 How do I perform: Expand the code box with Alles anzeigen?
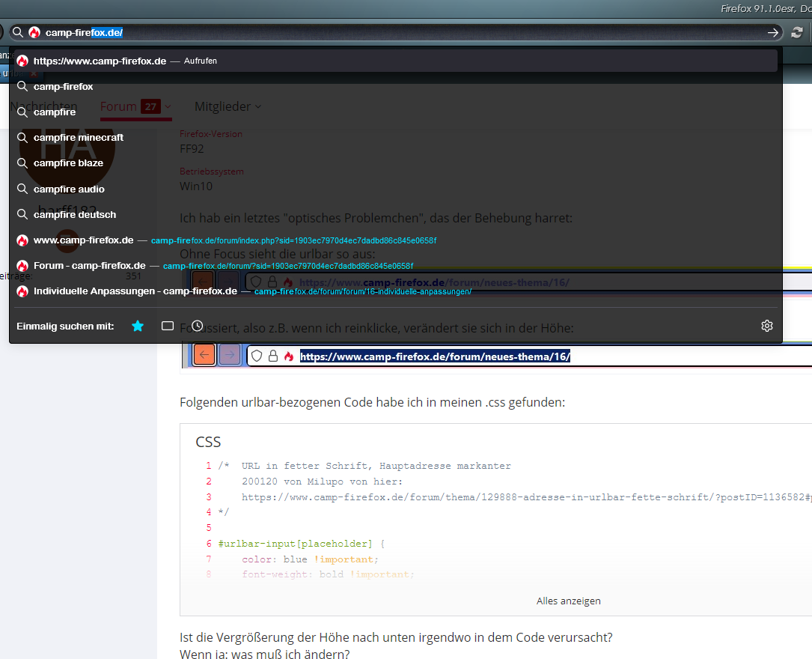coord(568,601)
